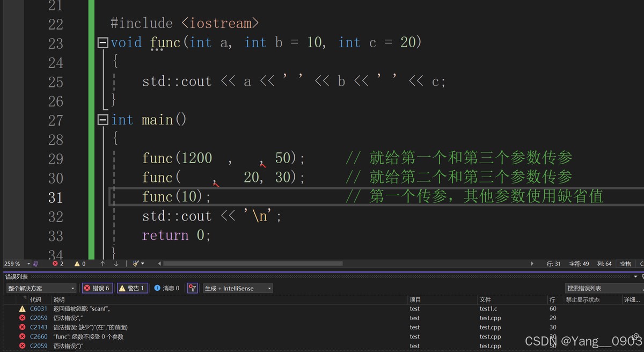Click the error list filter funnel icon
644x352 pixels.
(x=193, y=289)
